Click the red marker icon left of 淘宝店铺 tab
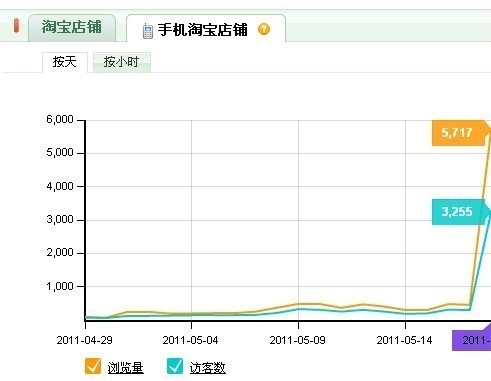 click(16, 26)
